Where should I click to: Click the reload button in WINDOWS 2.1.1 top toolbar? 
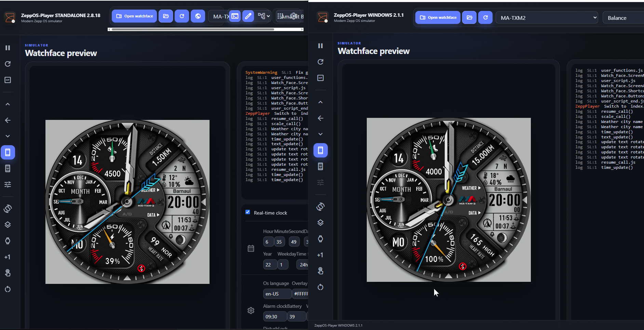[x=485, y=17]
